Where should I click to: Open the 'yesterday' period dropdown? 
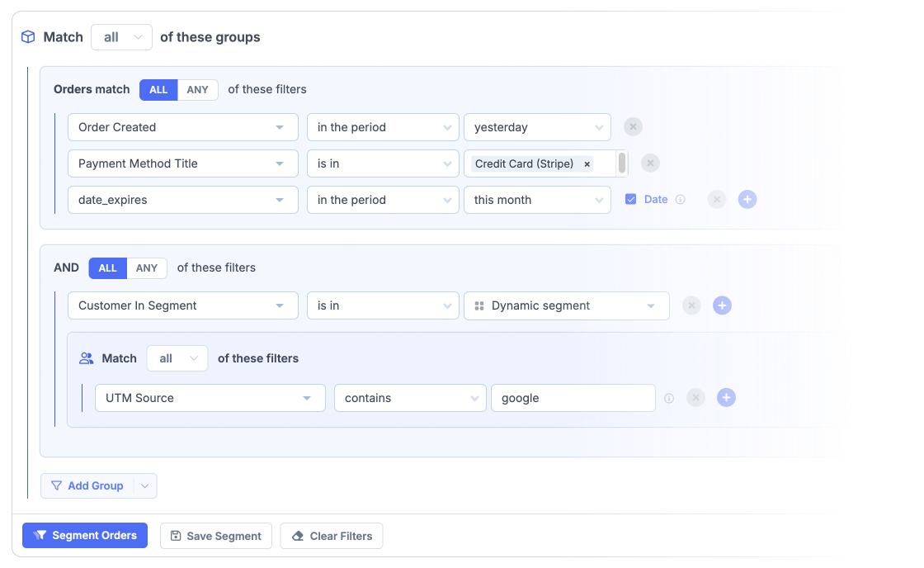pyautogui.click(x=537, y=127)
